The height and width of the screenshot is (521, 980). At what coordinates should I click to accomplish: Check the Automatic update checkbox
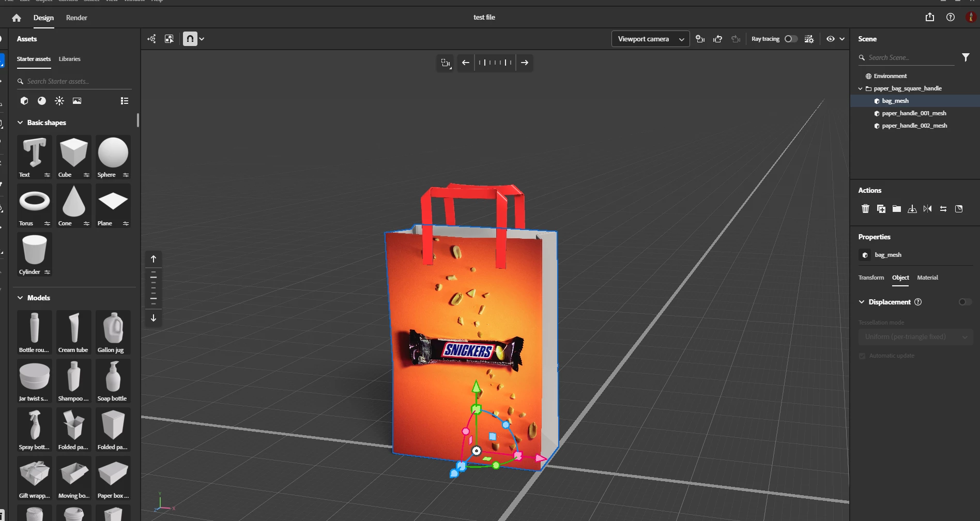[x=862, y=356]
